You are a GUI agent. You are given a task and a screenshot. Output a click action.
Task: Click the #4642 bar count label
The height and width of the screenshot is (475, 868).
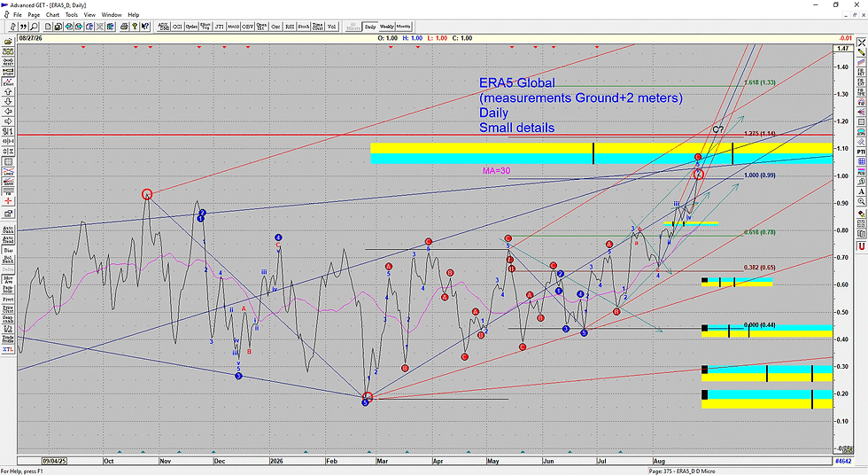[843, 461]
